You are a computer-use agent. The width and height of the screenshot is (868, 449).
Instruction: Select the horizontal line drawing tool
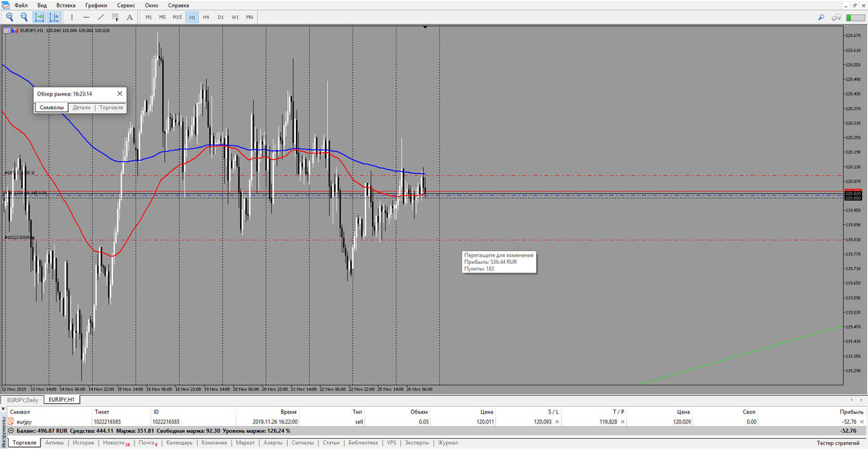click(86, 17)
